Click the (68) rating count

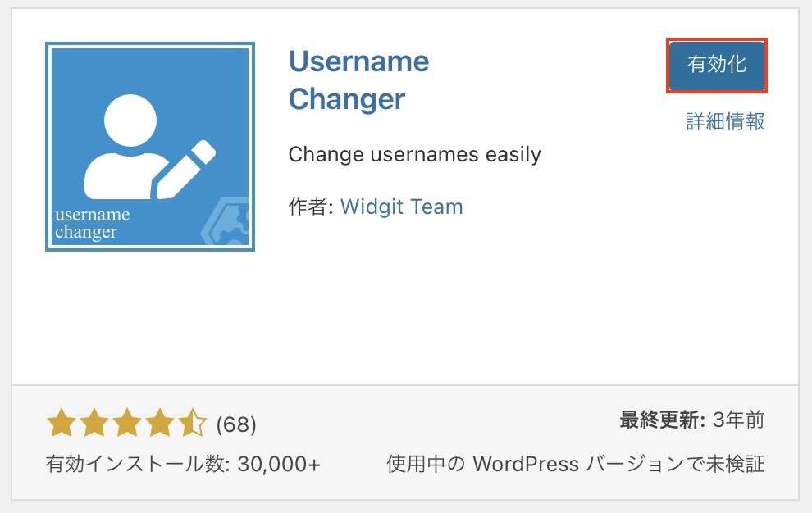pyautogui.click(x=236, y=424)
